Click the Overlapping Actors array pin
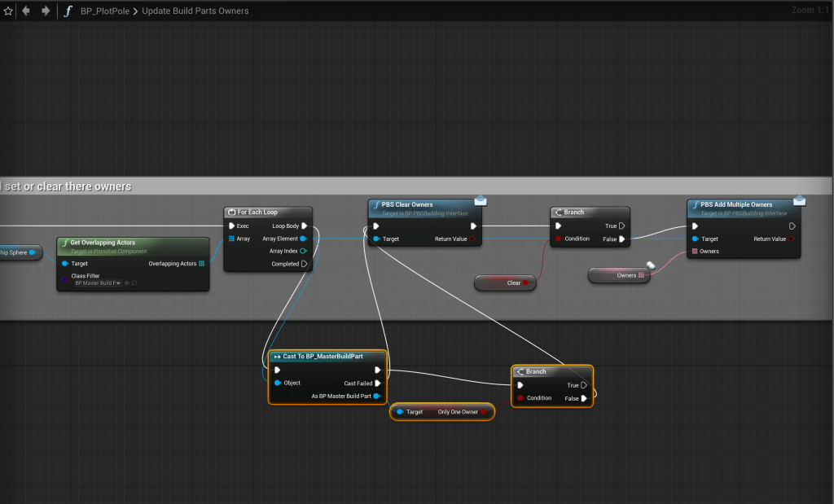The image size is (834, 504). (201, 264)
